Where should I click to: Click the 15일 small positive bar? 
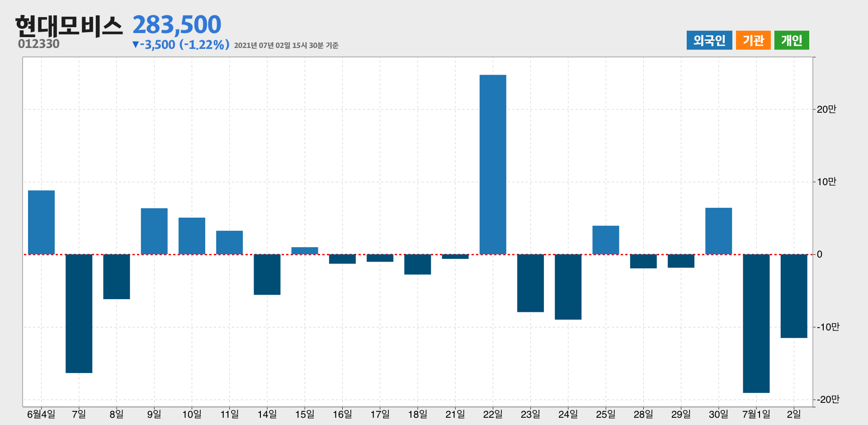pos(305,251)
